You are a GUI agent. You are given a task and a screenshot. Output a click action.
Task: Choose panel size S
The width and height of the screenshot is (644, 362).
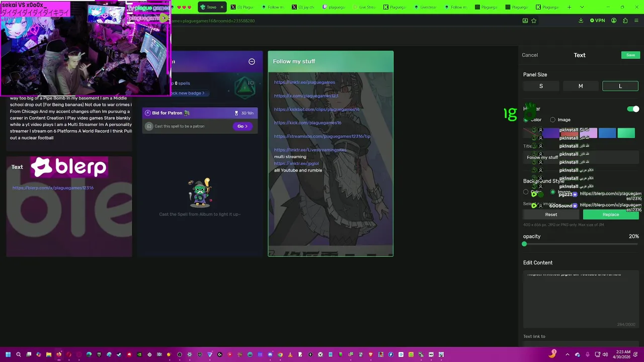click(x=541, y=86)
